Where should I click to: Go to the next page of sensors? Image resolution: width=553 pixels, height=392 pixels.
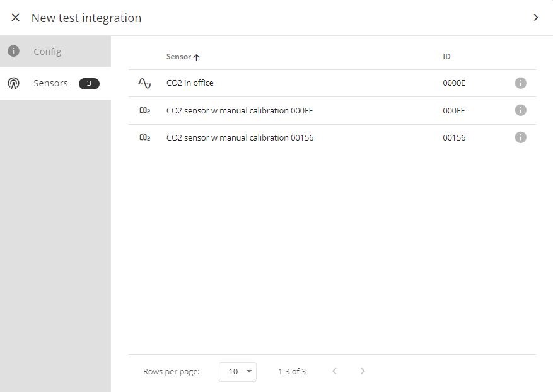pos(363,371)
